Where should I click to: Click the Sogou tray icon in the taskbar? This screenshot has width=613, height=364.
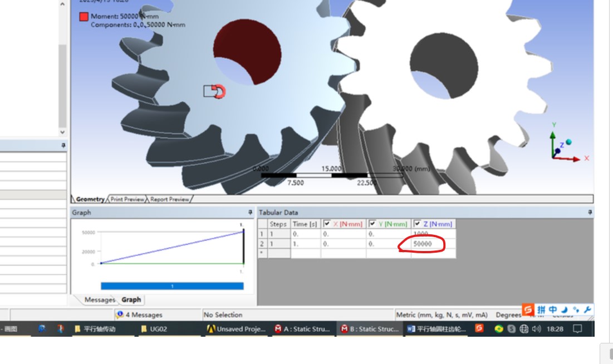pyautogui.click(x=479, y=328)
